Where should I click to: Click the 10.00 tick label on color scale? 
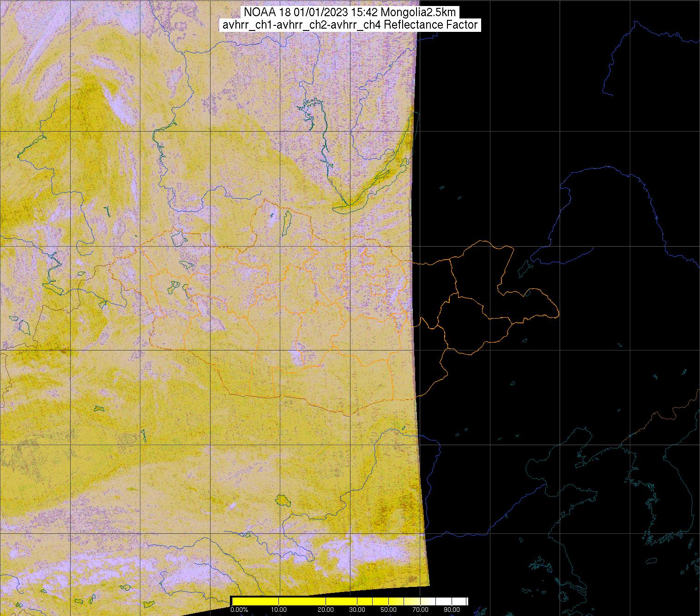pyautogui.click(x=279, y=610)
